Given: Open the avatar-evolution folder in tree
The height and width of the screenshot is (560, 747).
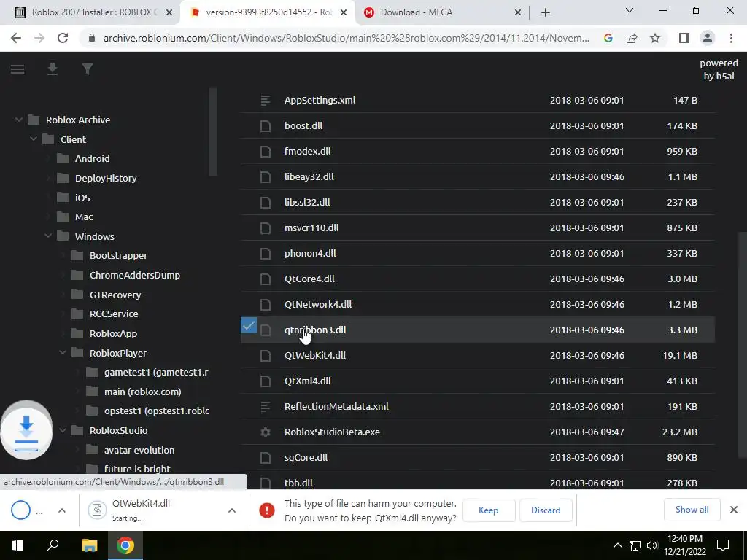Looking at the screenshot, I should point(139,450).
